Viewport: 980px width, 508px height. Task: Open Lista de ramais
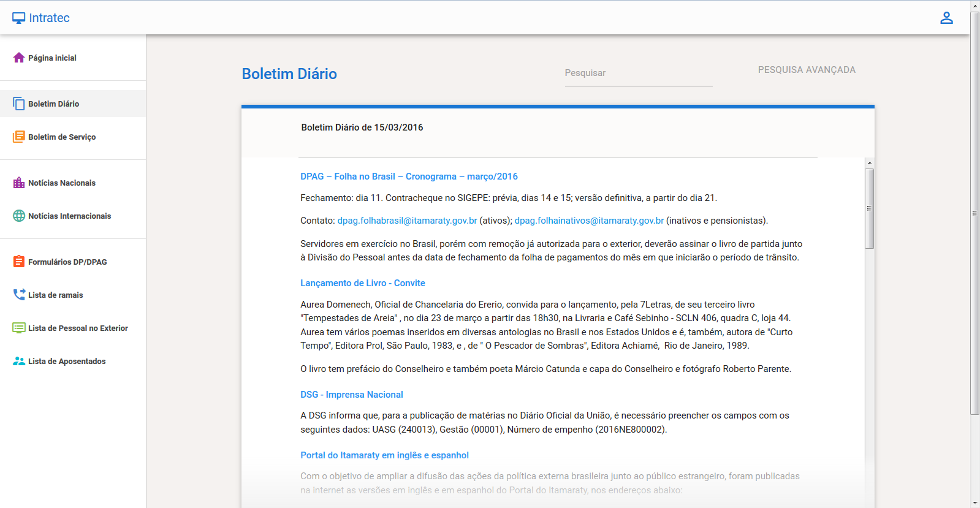pyautogui.click(x=73, y=295)
